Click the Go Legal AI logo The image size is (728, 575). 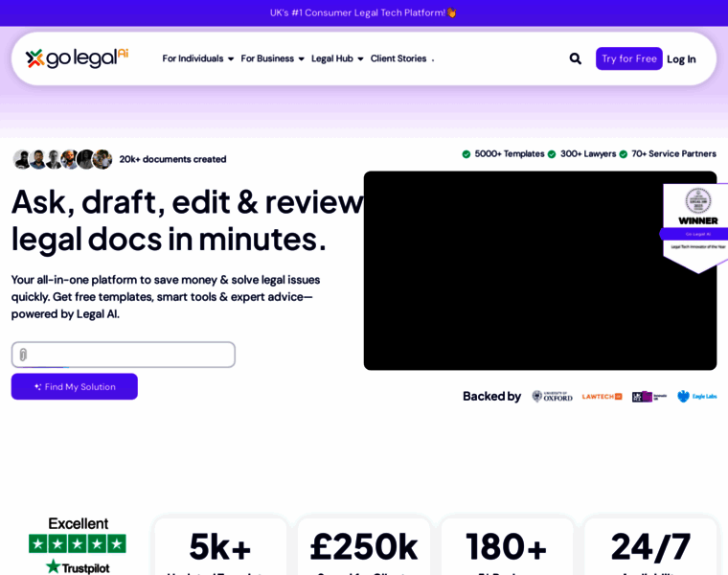click(x=77, y=58)
